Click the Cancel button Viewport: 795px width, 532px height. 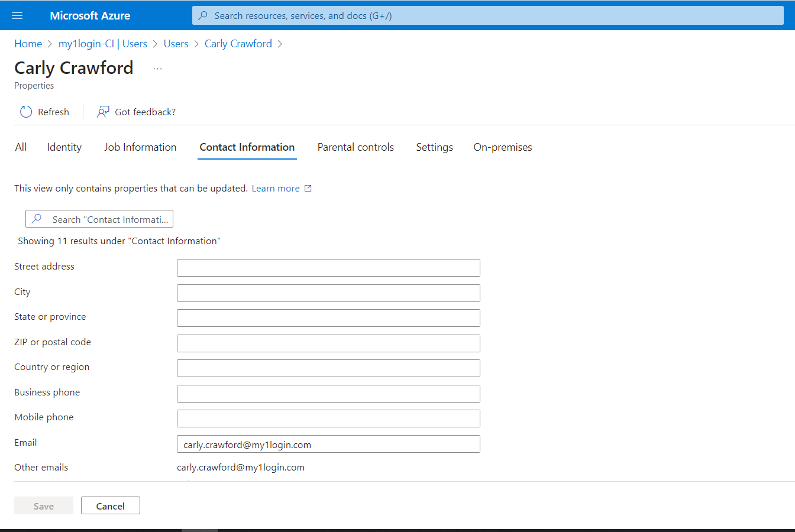point(111,506)
